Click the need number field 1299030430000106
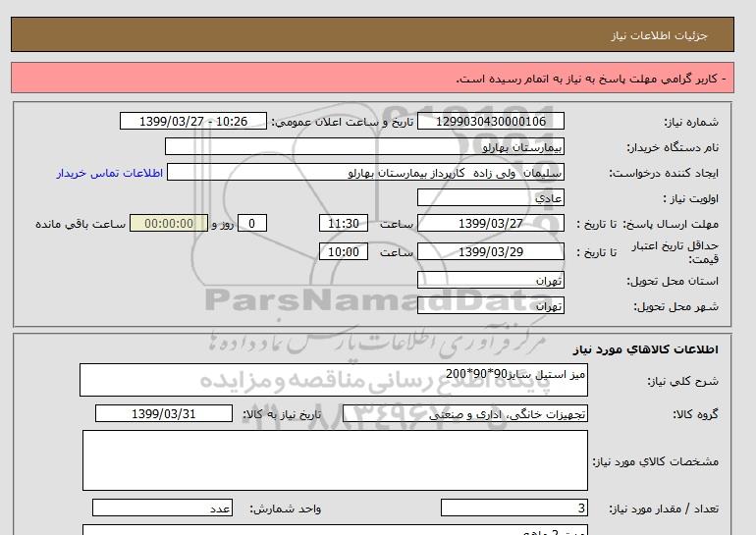 coord(491,121)
